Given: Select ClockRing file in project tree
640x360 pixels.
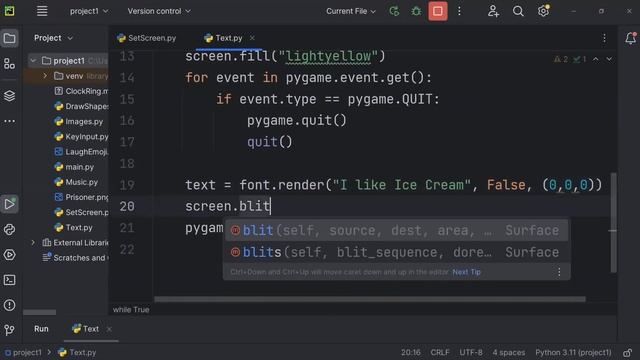Looking at the screenshot, I should point(81,91).
